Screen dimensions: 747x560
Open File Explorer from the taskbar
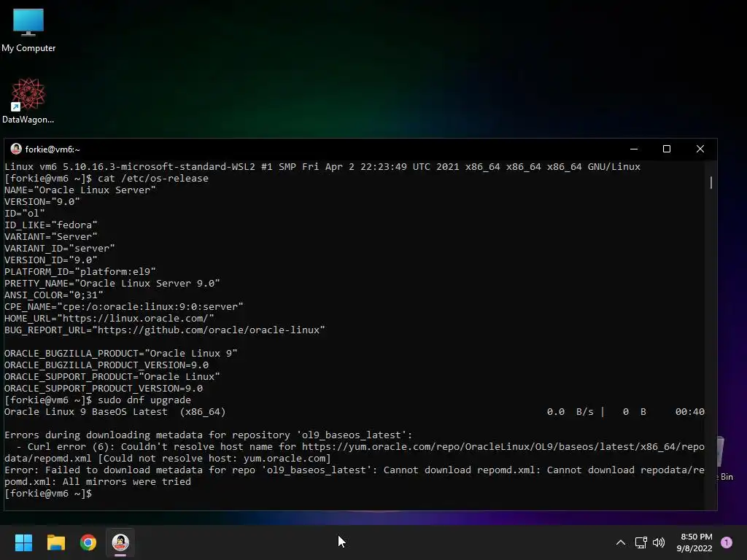tap(55, 542)
